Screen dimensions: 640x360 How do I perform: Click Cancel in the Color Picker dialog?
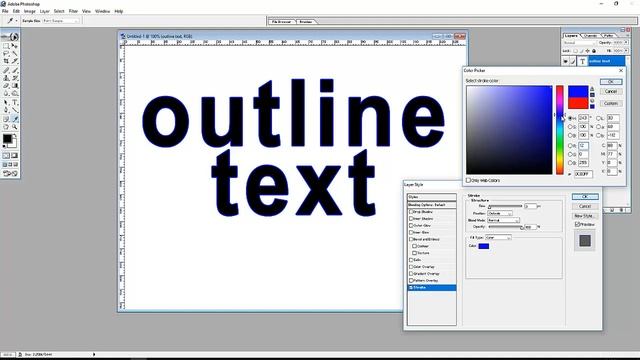point(611,91)
